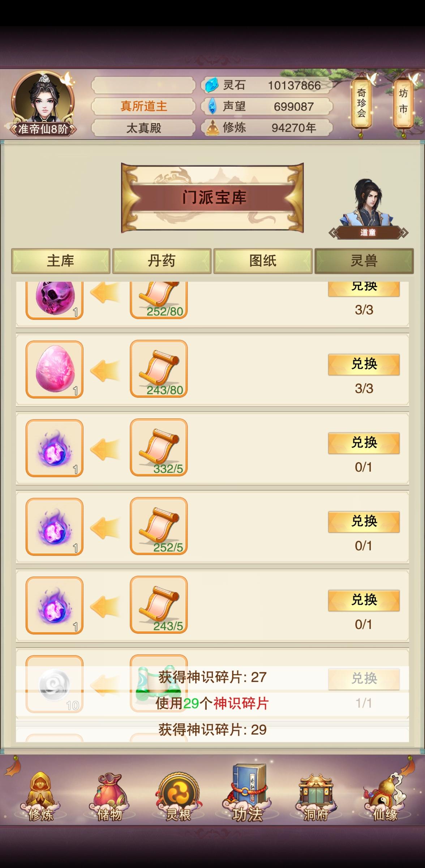Tap the pink spirit beast egg item

pyautogui.click(x=55, y=369)
